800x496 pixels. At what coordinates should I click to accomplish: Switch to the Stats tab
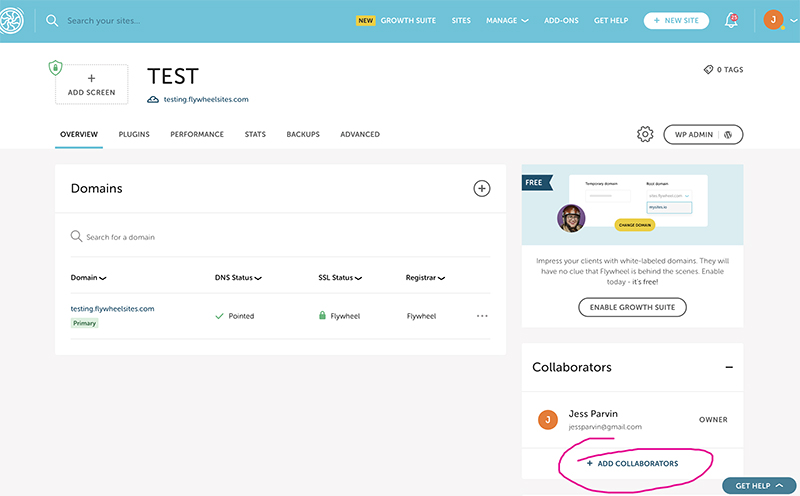255,134
